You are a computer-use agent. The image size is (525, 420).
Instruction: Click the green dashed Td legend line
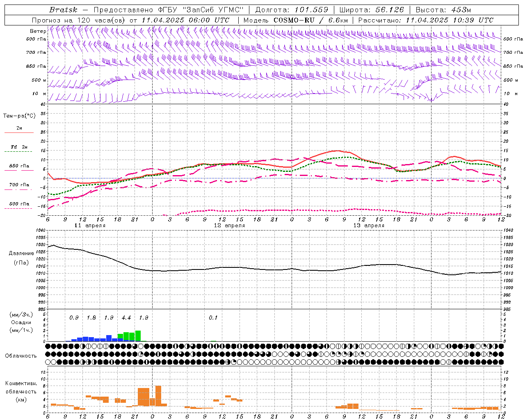(19, 151)
